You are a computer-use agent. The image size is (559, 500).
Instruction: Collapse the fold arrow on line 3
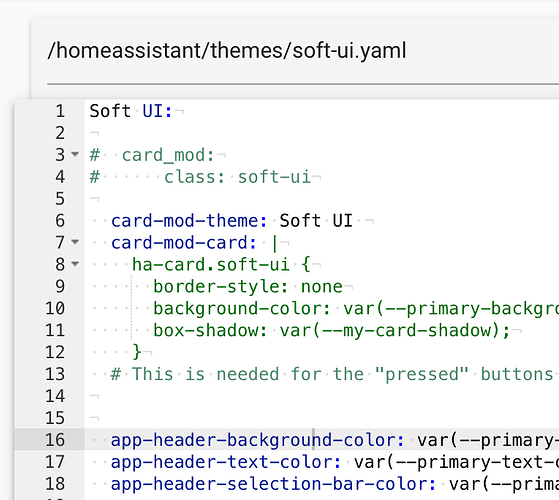pos(75,154)
